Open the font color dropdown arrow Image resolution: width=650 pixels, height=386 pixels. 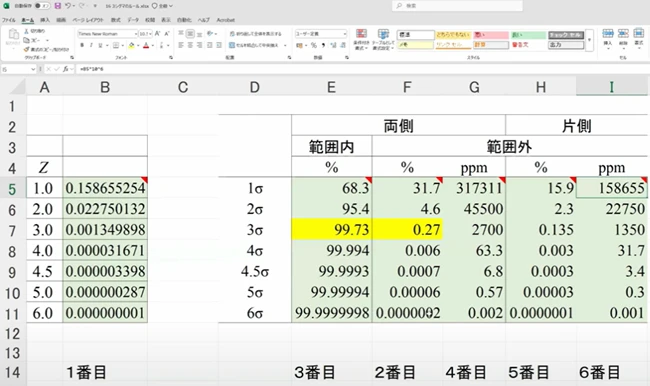[153, 45]
